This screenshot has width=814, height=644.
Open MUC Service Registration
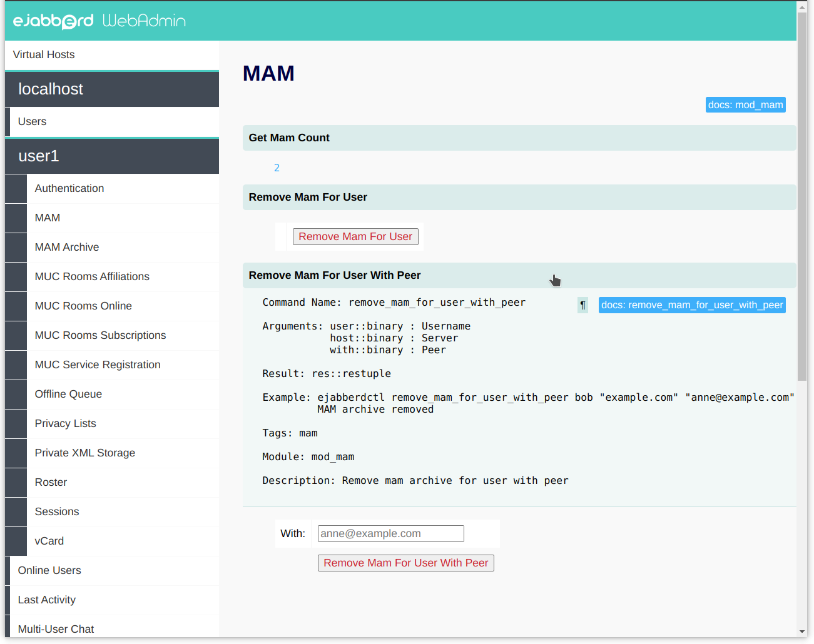[x=123, y=365]
